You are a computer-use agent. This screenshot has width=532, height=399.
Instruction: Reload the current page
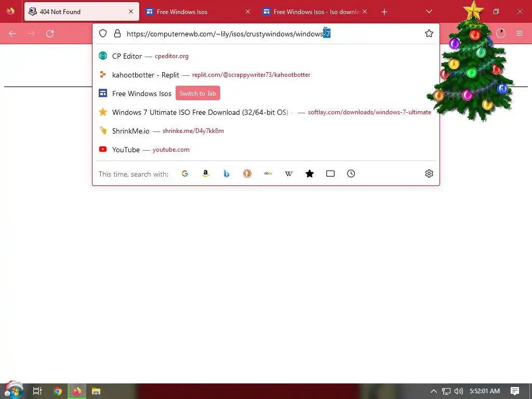tap(50, 34)
